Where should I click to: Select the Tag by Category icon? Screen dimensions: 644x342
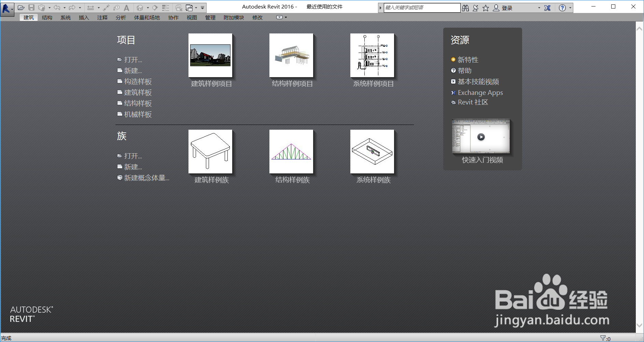(x=116, y=8)
